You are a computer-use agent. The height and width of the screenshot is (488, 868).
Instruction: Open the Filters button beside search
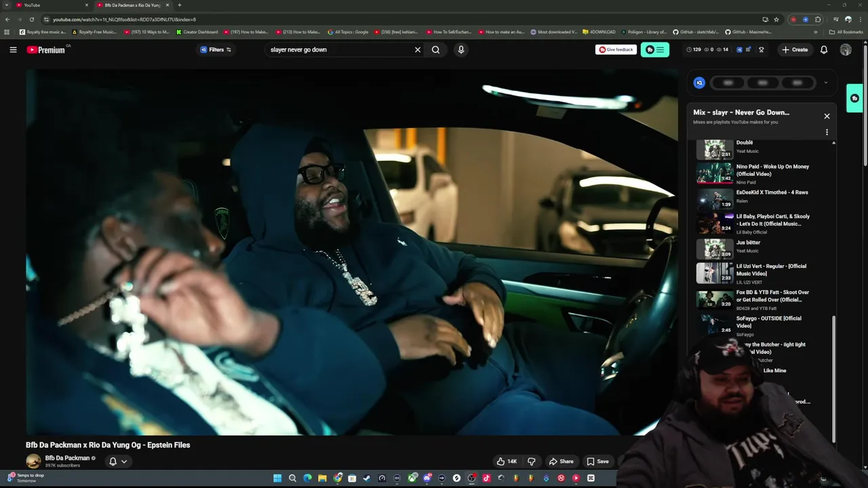click(x=216, y=49)
